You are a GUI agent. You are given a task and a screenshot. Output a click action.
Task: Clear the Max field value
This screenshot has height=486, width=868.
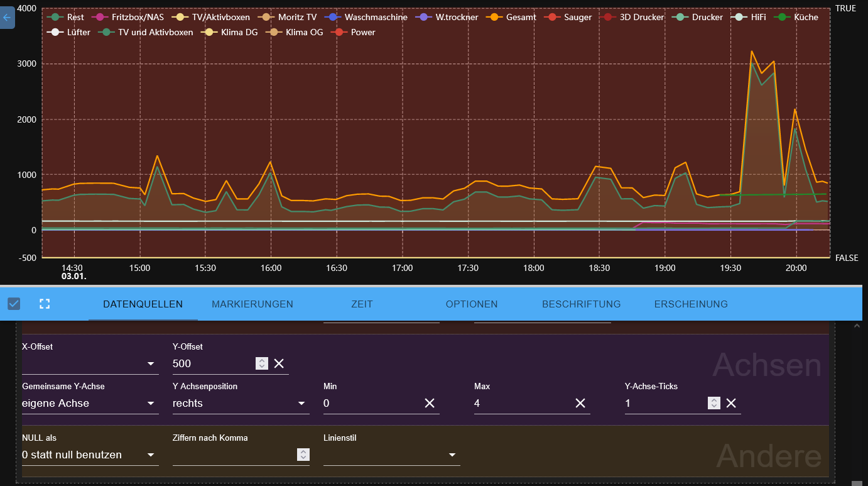(580, 403)
